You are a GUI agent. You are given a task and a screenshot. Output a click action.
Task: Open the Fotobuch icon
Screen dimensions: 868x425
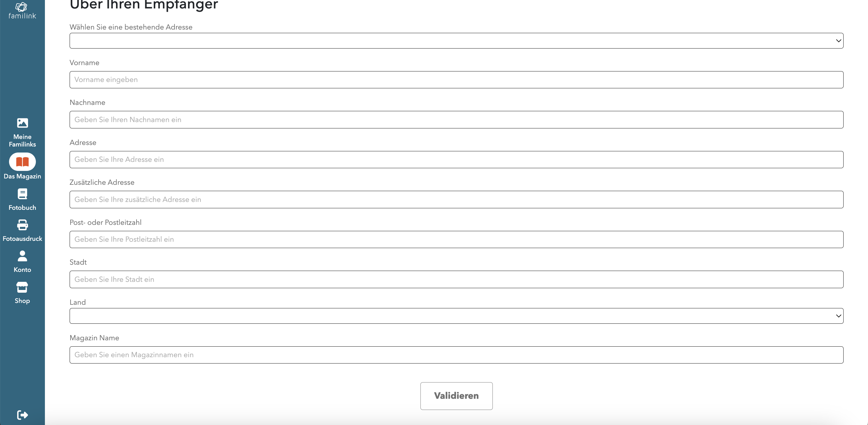tap(22, 194)
